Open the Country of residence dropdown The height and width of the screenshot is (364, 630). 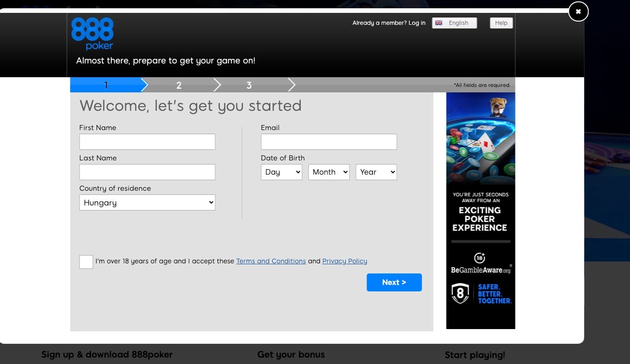tap(147, 202)
